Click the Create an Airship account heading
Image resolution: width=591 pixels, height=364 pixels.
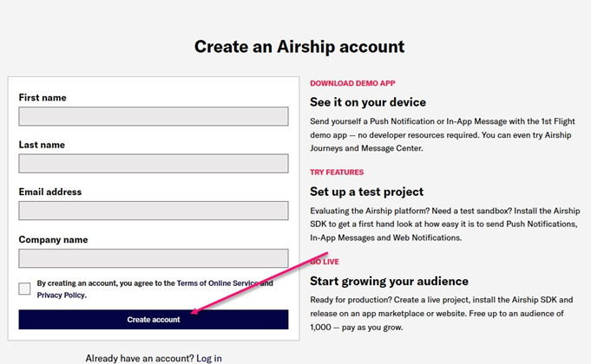[x=299, y=47]
